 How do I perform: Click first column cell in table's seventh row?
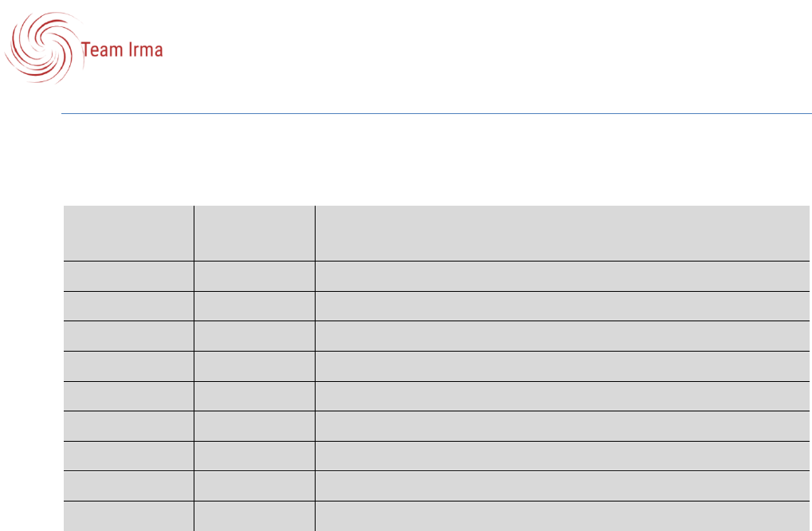(127, 426)
